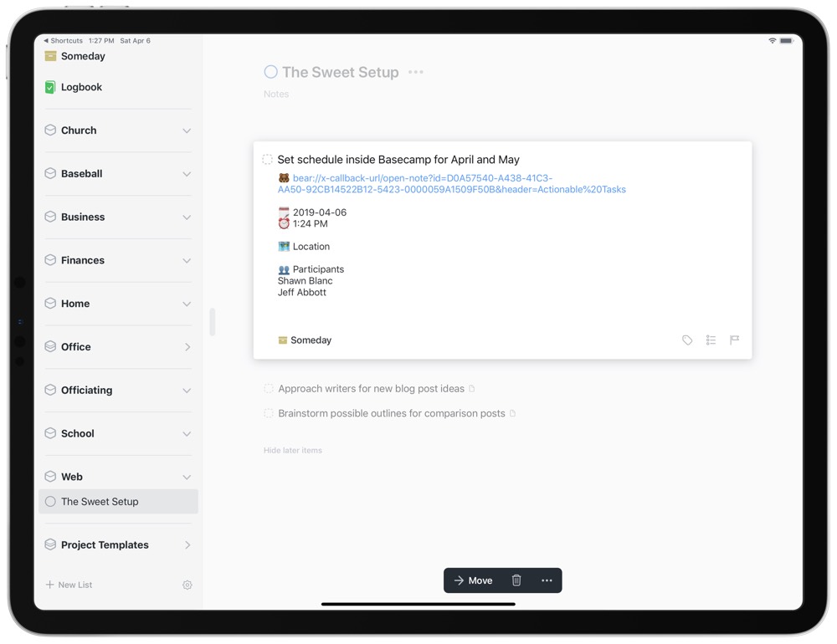Screen dimensions: 837x644
Task: Collapse the Officiating area chevron
Action: point(187,391)
